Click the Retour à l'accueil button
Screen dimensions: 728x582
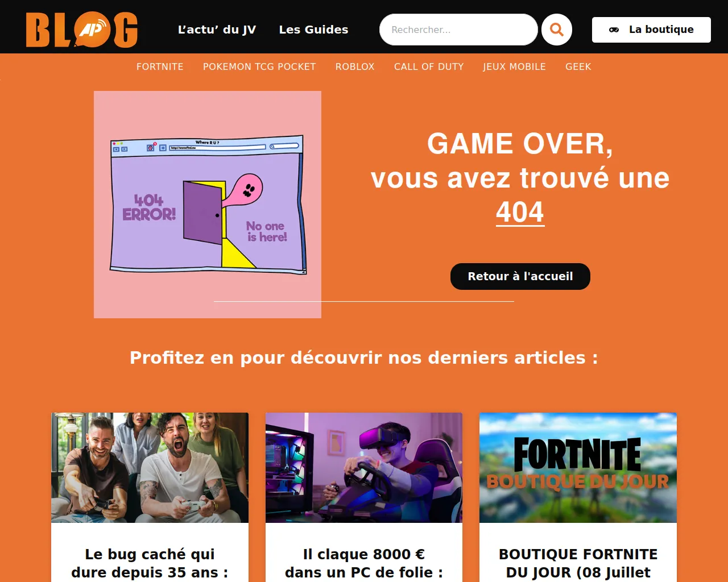pos(520,276)
